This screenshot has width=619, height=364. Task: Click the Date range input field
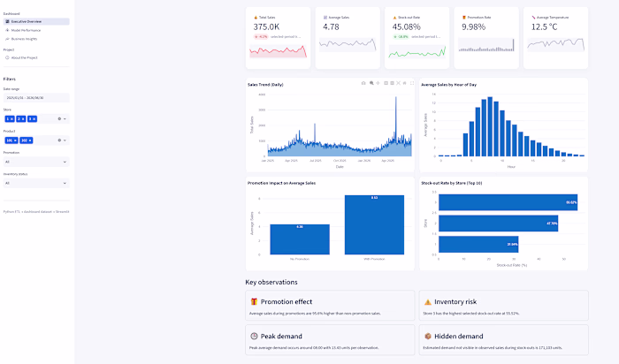tap(36, 97)
